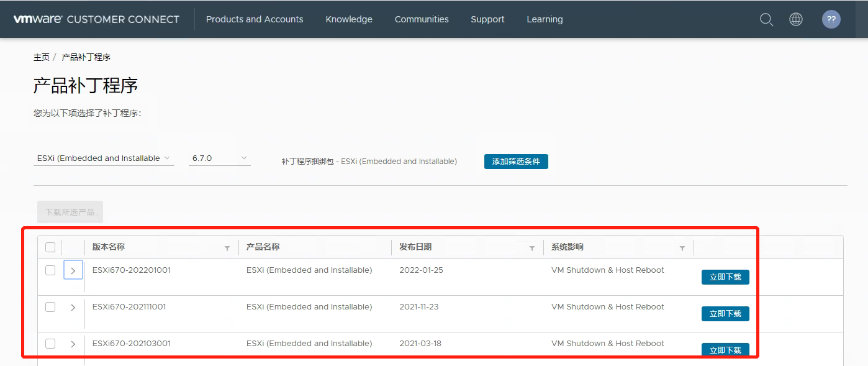This screenshot has width=868, height=366.
Task: Click the 2021-11-23 release date
Action: tap(419, 307)
